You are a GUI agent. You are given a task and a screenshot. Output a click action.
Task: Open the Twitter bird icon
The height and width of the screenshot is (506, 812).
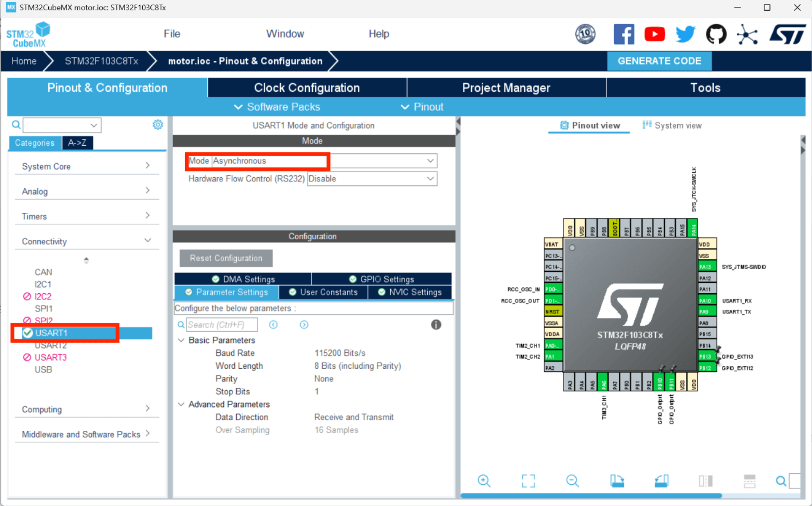click(x=685, y=34)
